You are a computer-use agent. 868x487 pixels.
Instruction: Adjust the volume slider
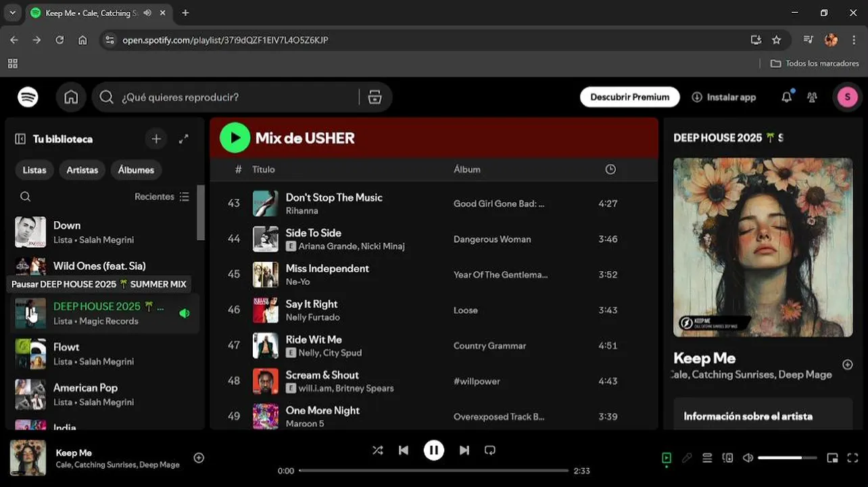(x=788, y=458)
